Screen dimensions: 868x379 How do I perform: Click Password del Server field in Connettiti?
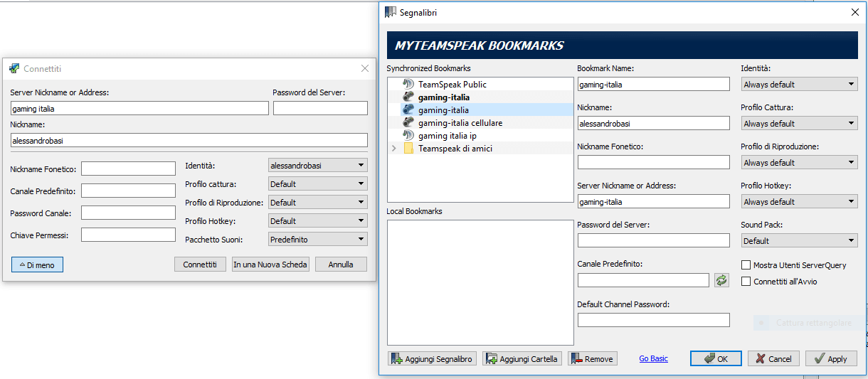[x=320, y=108]
